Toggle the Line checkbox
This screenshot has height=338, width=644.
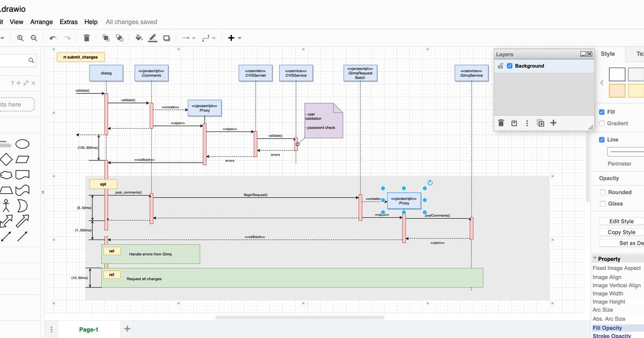coord(602,139)
